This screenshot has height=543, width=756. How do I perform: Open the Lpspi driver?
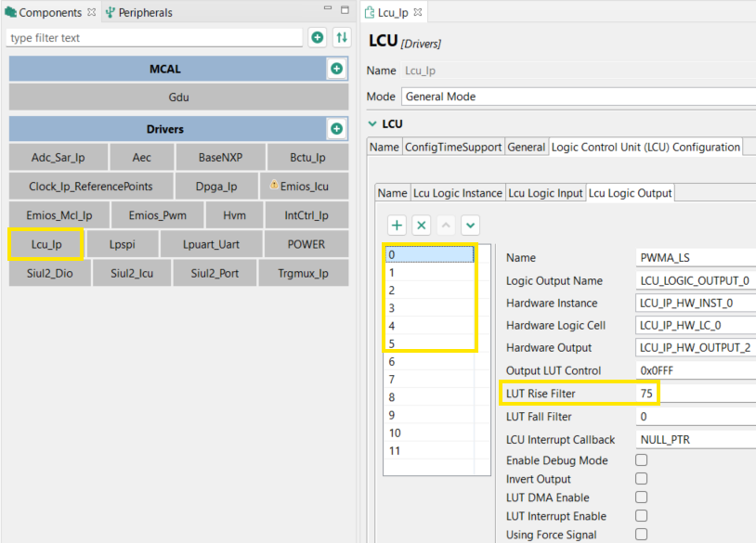pyautogui.click(x=122, y=244)
